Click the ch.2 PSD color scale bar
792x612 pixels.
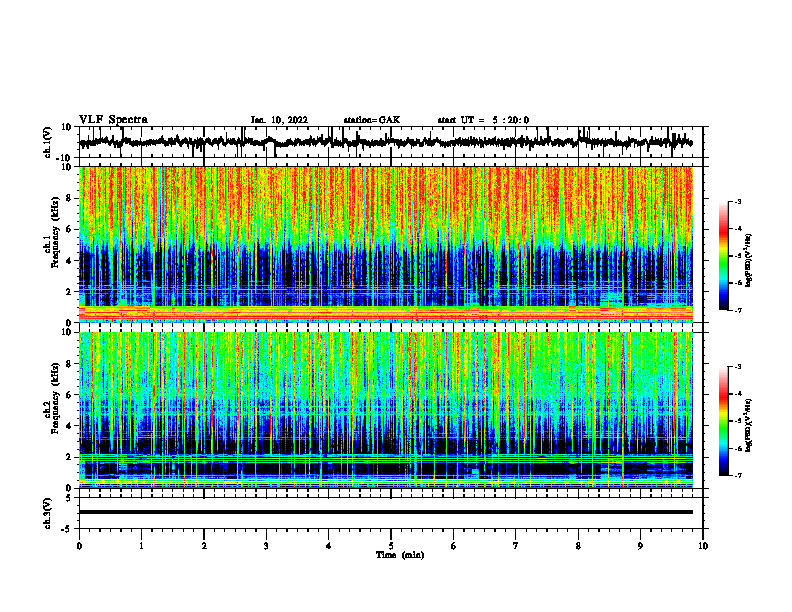pos(723,421)
